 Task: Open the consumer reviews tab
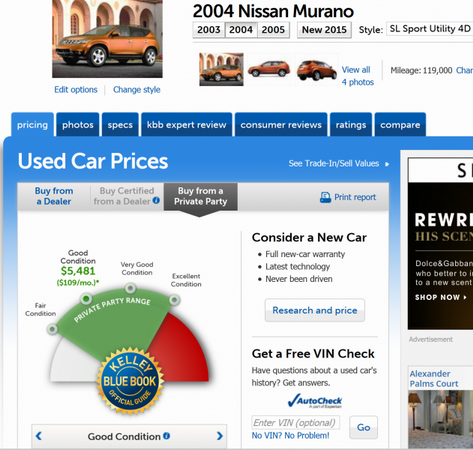[281, 125]
